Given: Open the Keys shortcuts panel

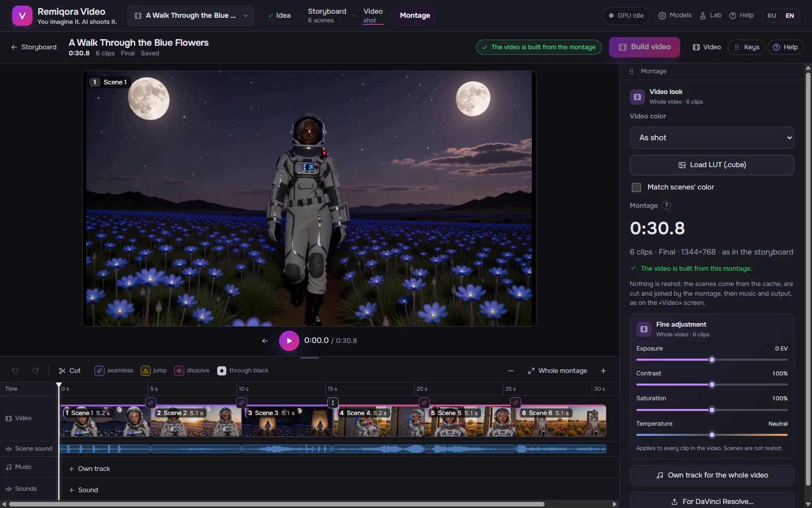Looking at the screenshot, I should [747, 47].
